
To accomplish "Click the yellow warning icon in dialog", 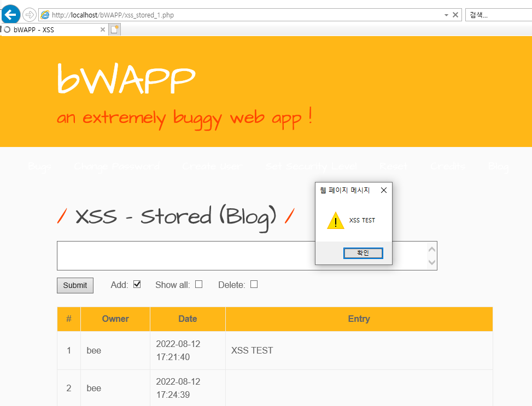I will tap(336, 221).
